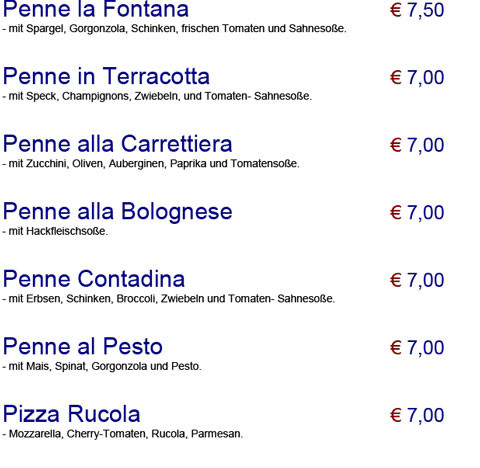
Task: Click the Spargel, Gorgonzola, Schinken description line
Action: pyautogui.click(x=174, y=29)
